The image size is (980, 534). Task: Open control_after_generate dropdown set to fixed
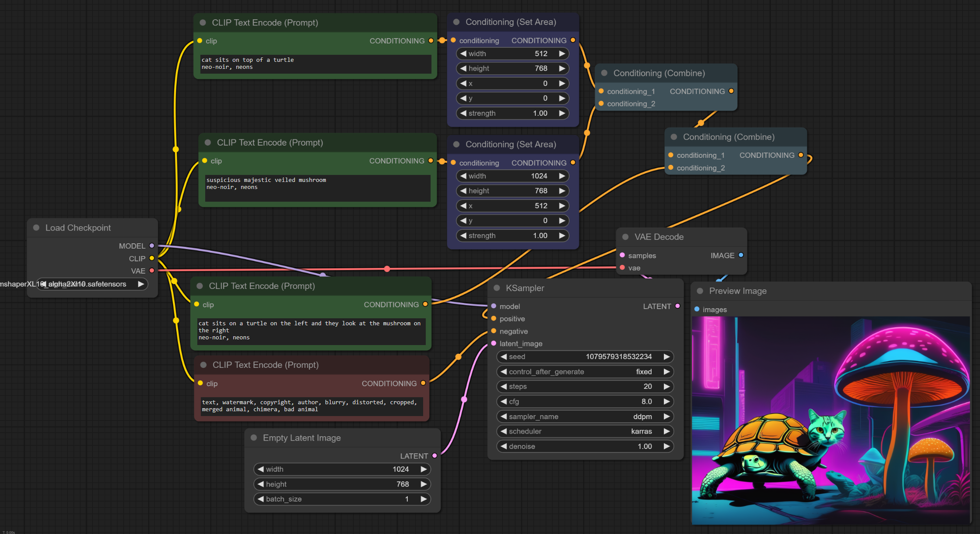click(x=584, y=372)
